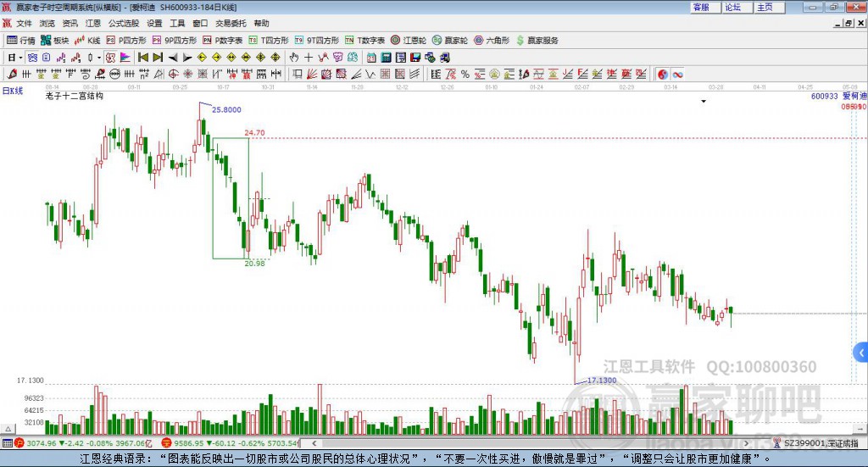Click the 沪 index 3074.96 status entry
The image size is (868, 467).
click(x=84, y=443)
